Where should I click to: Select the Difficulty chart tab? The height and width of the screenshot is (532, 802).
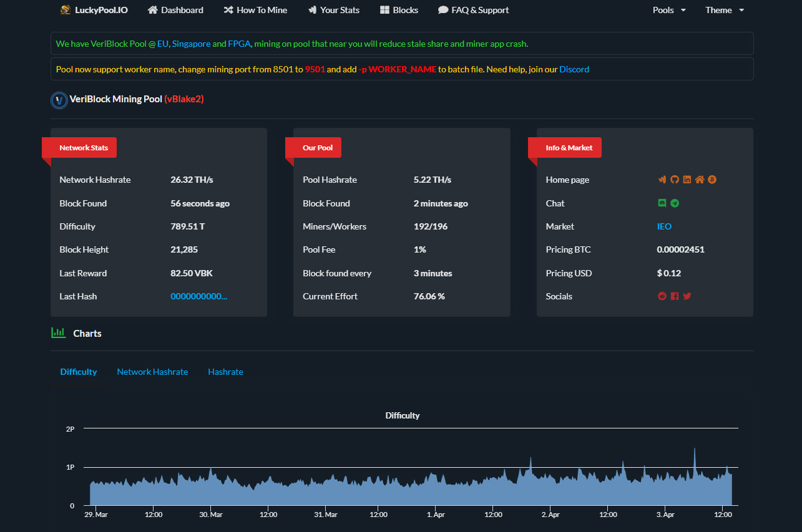pos(79,372)
